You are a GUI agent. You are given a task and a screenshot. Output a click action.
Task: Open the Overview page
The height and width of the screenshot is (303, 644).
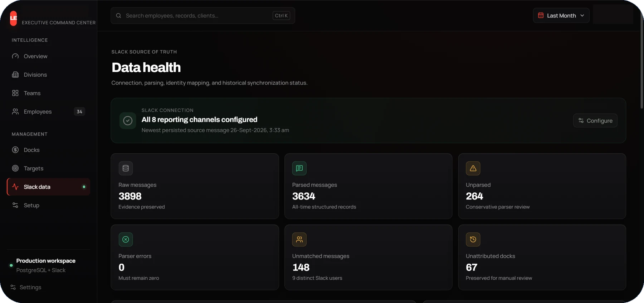tap(48, 56)
